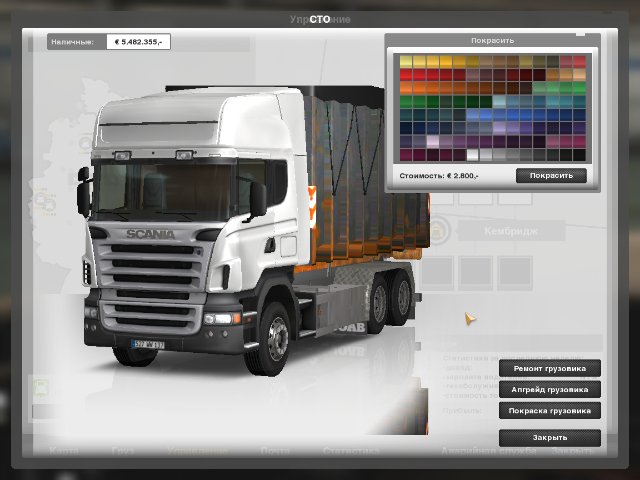Pick the green swatch starting fourth row

point(406,102)
